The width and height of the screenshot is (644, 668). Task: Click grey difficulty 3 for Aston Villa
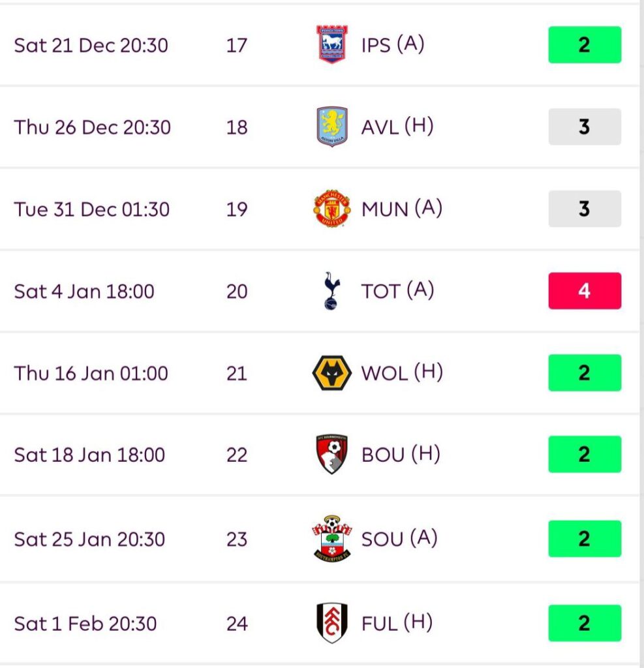pyautogui.click(x=584, y=127)
